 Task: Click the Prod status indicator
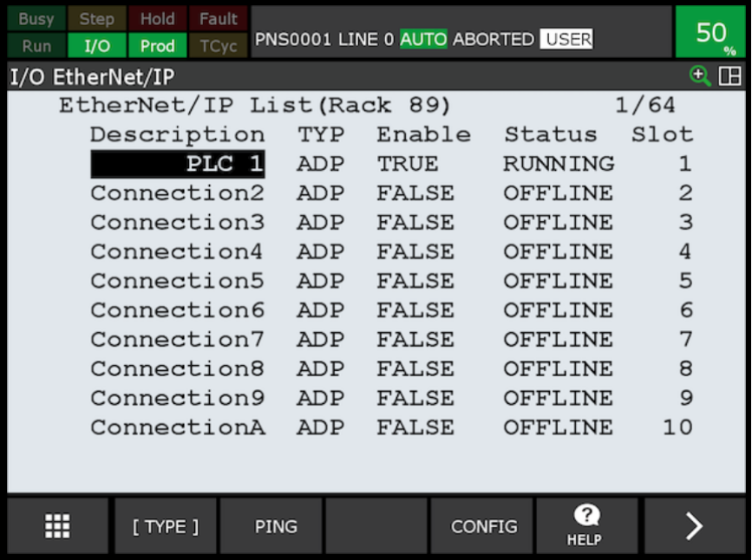[157, 46]
